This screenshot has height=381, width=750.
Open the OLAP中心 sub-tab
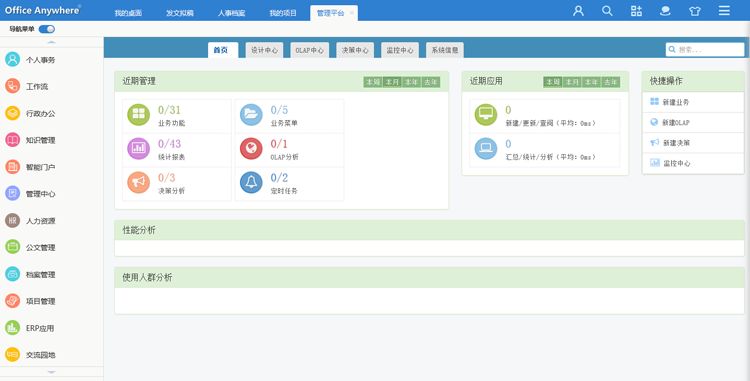coord(309,50)
